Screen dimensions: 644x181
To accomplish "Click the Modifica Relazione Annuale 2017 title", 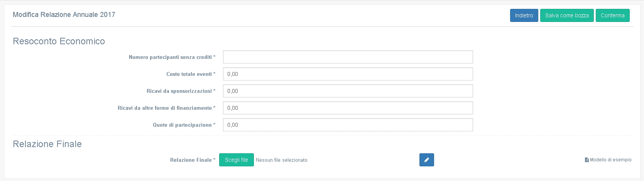I will point(64,15).
